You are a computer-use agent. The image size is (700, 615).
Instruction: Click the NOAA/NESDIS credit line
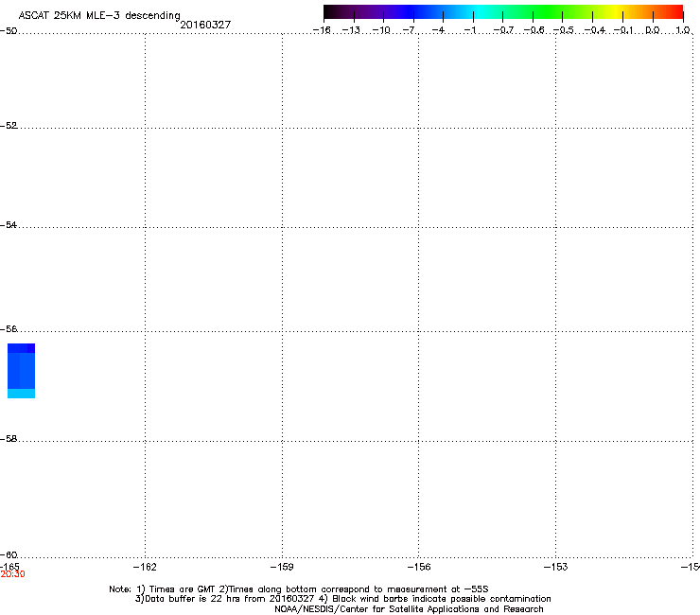pos(409,609)
